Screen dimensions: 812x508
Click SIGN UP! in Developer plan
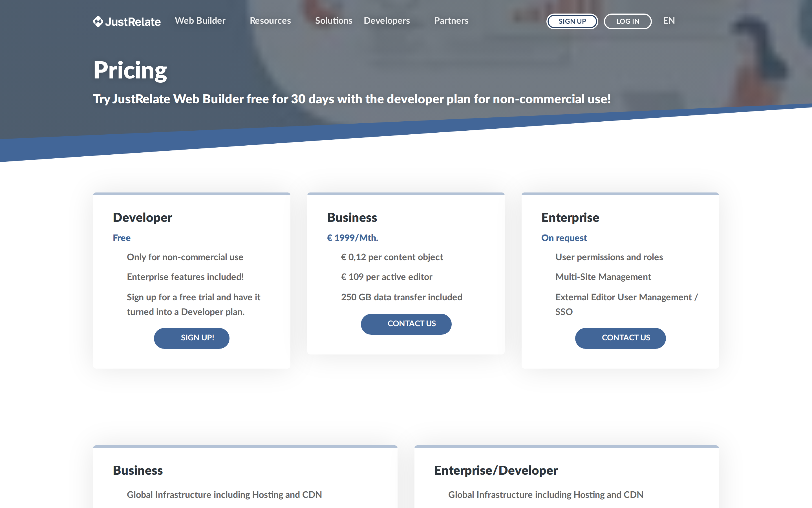(192, 338)
